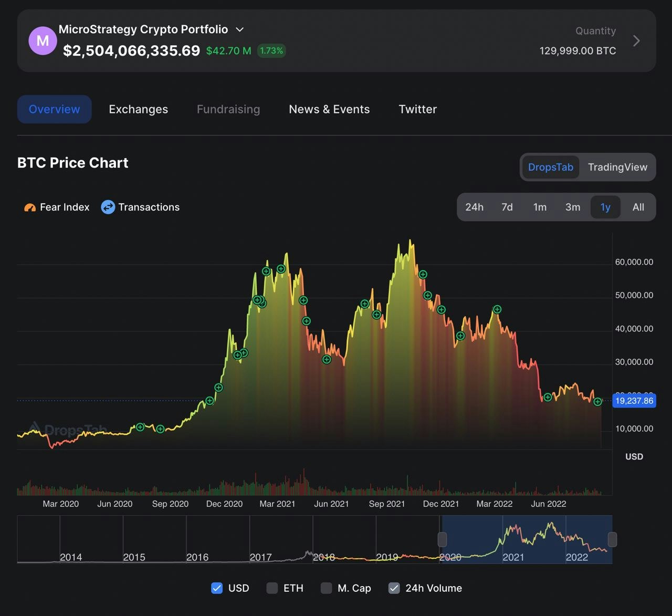
Task: Click the 60,000.00 price axis label
Action: pos(634,262)
